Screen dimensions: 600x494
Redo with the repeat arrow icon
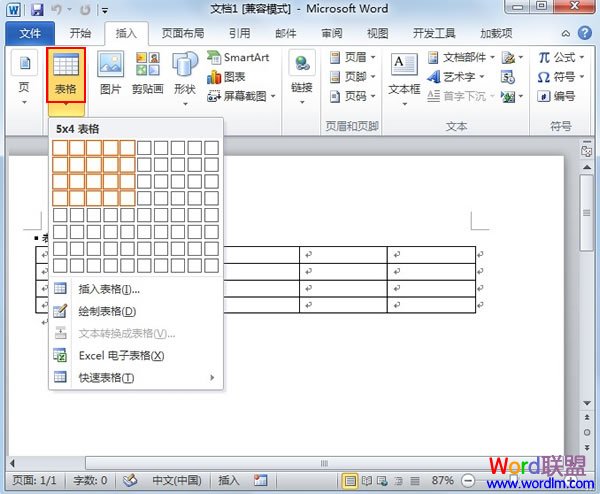85,9
